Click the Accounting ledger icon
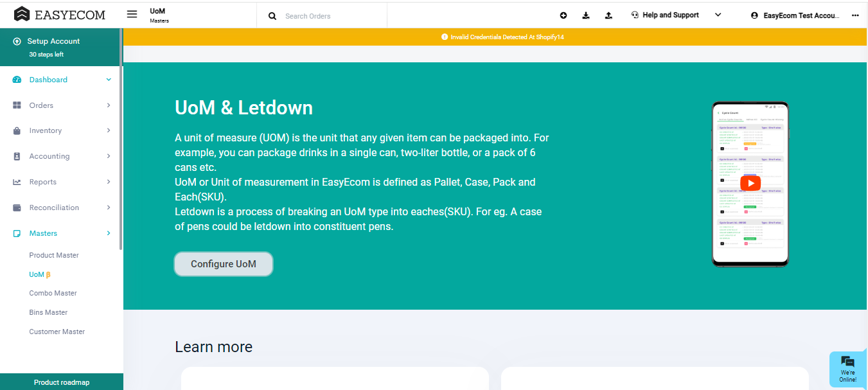The image size is (868, 390). tap(17, 156)
